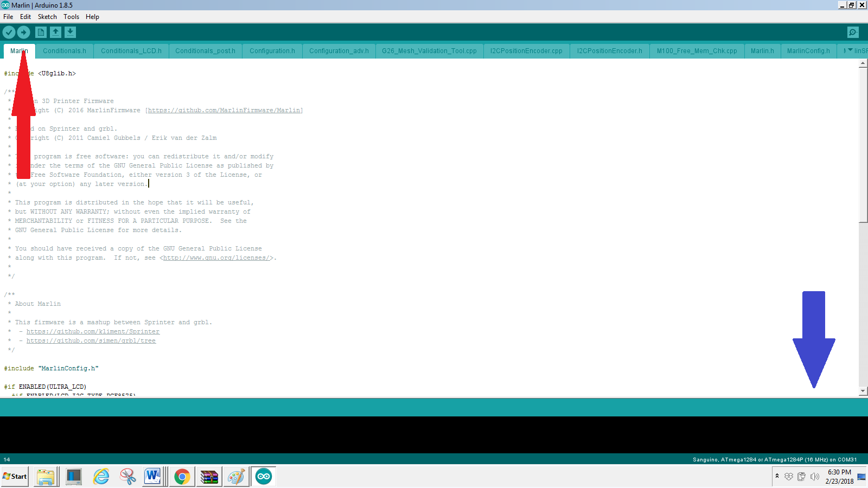Switch to the Marlin.h tab

click(762, 51)
